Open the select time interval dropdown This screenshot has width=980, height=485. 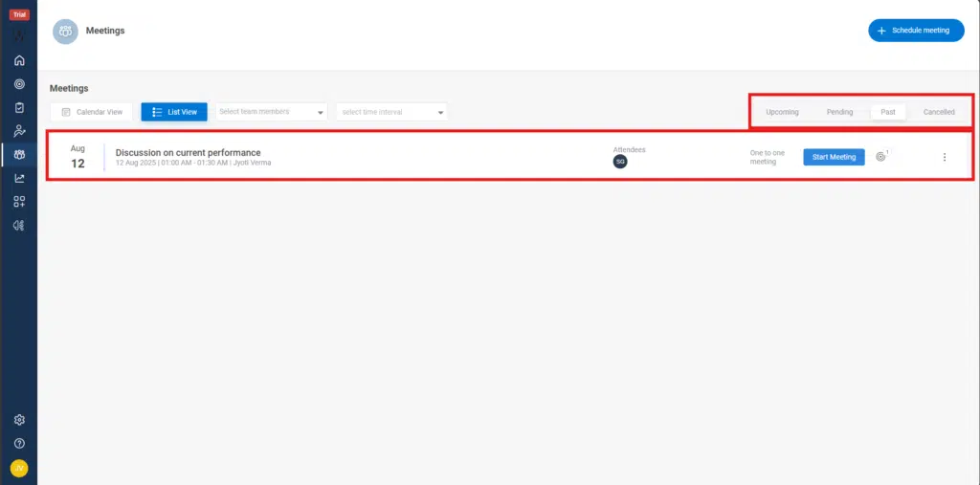coord(391,112)
